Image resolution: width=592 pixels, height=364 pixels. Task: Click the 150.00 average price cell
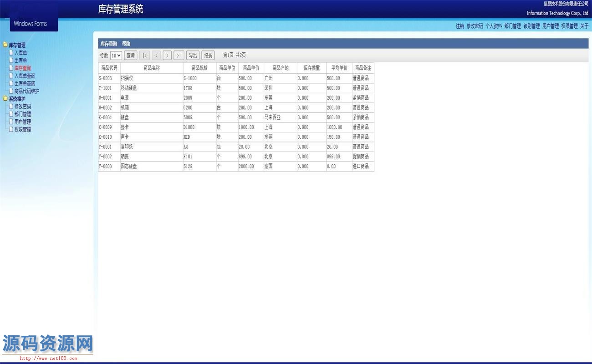[339, 137]
